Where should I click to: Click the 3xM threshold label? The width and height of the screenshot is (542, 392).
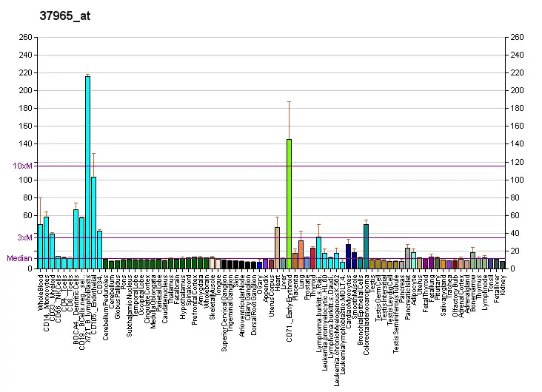[x=25, y=237]
